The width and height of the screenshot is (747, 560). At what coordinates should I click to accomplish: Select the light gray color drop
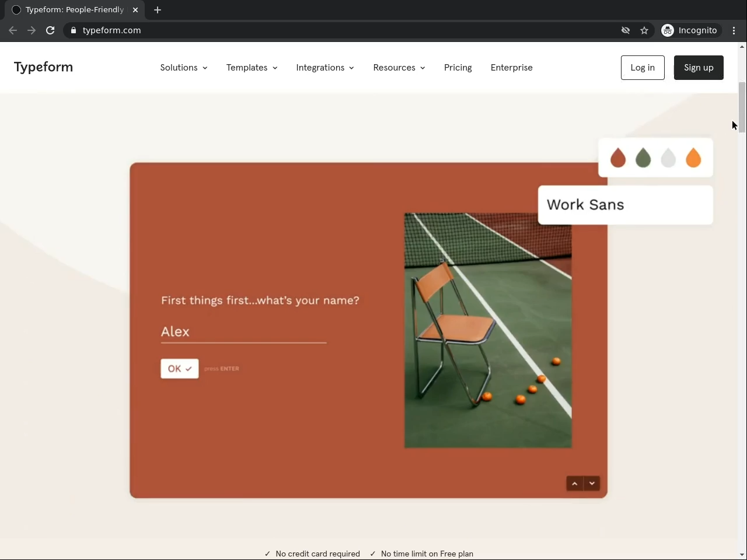[668, 157]
